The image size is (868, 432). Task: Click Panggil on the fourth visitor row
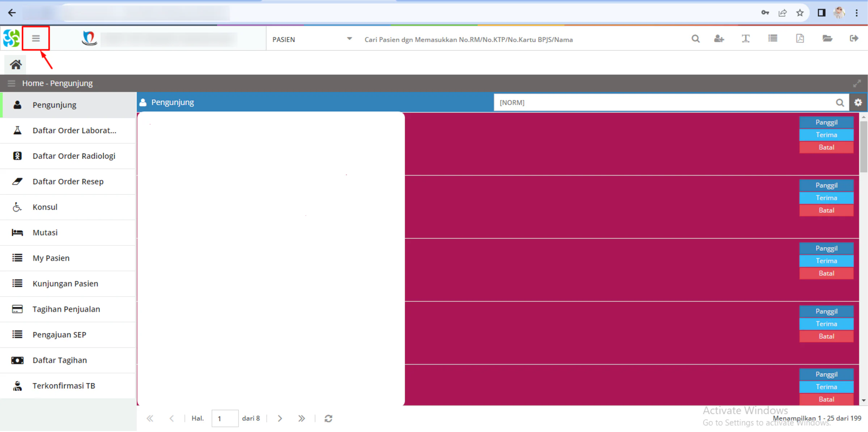point(826,311)
